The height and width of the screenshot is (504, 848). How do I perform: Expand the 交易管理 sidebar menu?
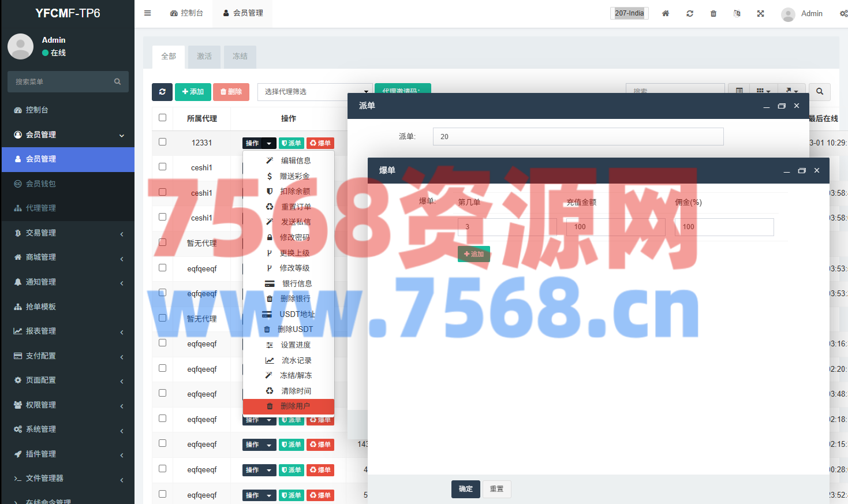point(68,233)
